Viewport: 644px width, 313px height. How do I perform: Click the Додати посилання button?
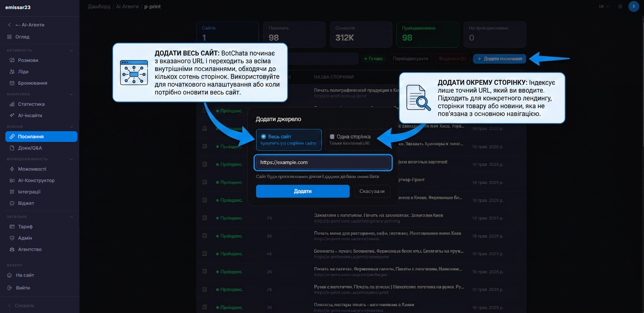coord(500,59)
